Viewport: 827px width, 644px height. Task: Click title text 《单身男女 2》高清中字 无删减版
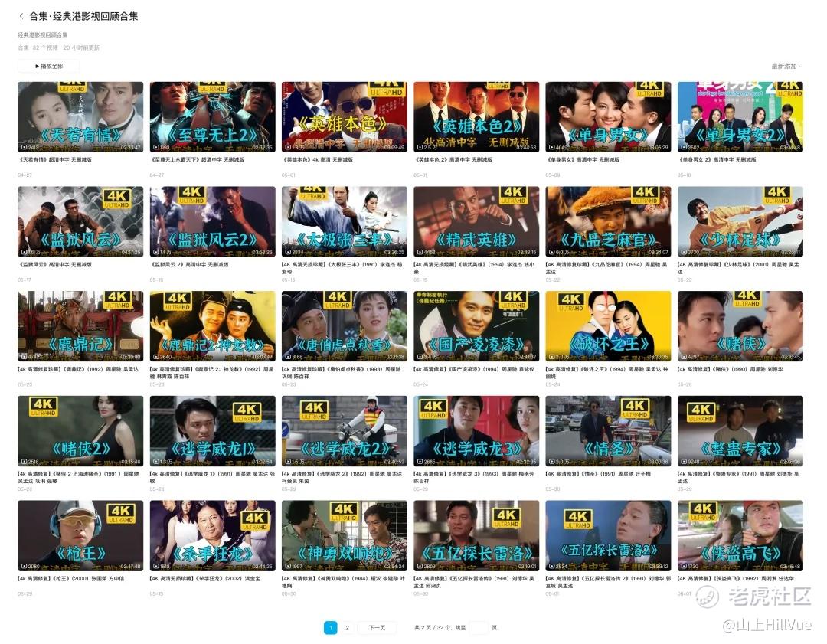click(717, 159)
